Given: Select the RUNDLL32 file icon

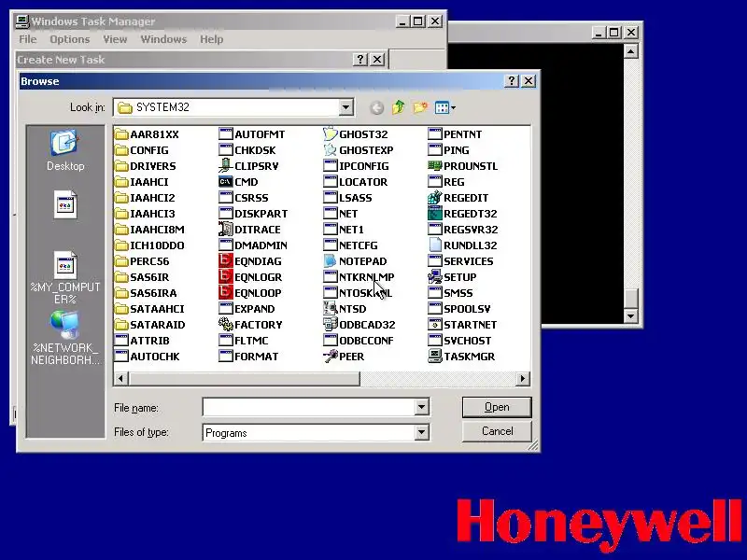Looking at the screenshot, I should [434, 245].
